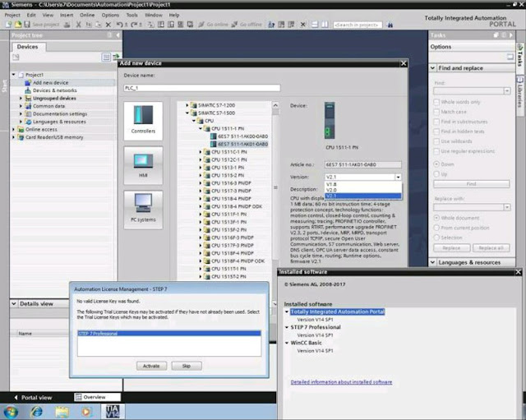The image size is (526, 420).
Task: Click the Search in project field
Action: pos(358,25)
